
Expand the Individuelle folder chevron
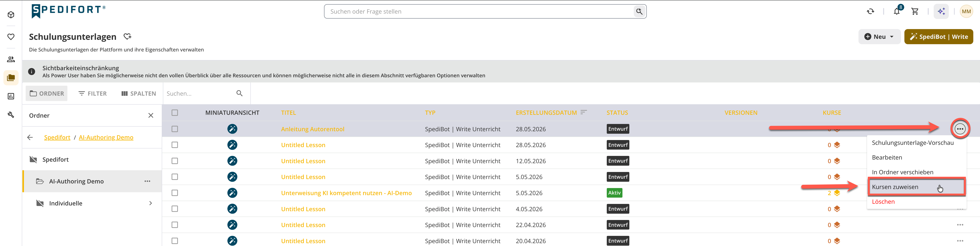coord(151,203)
